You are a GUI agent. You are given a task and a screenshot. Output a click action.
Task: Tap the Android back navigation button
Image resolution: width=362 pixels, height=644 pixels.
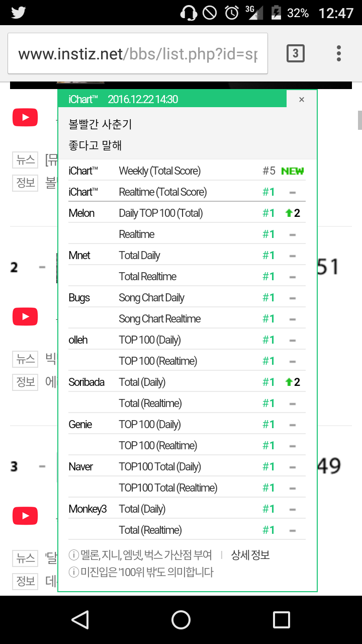[x=80, y=620]
